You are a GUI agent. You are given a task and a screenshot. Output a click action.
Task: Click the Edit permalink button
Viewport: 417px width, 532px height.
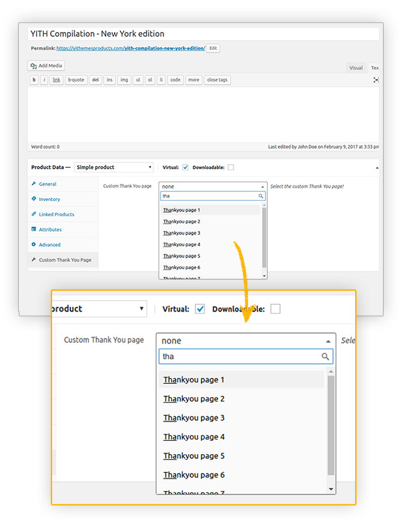[x=213, y=48]
